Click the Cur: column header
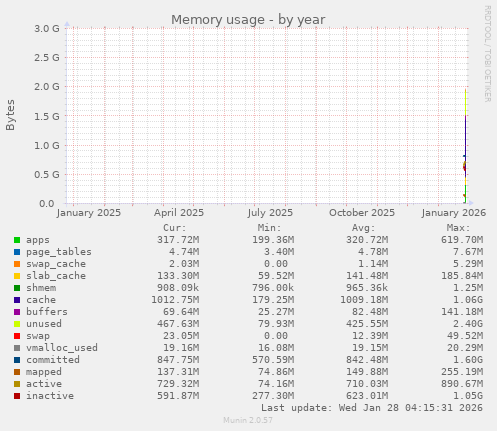 (x=175, y=228)
